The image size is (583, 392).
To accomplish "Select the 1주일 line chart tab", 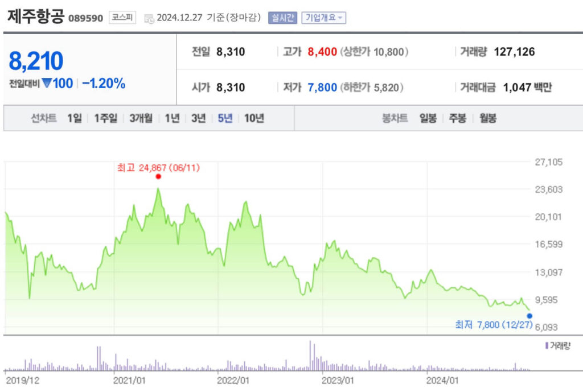I will click(105, 118).
